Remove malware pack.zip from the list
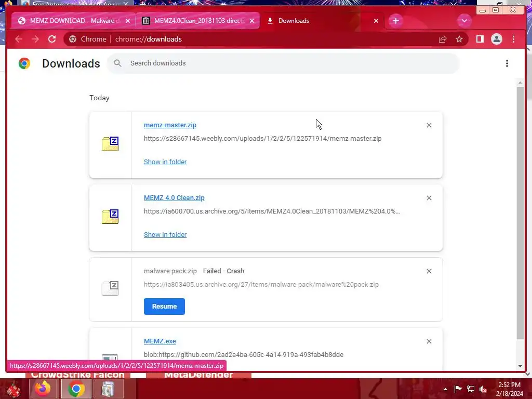This screenshot has width=532, height=399. 429,271
